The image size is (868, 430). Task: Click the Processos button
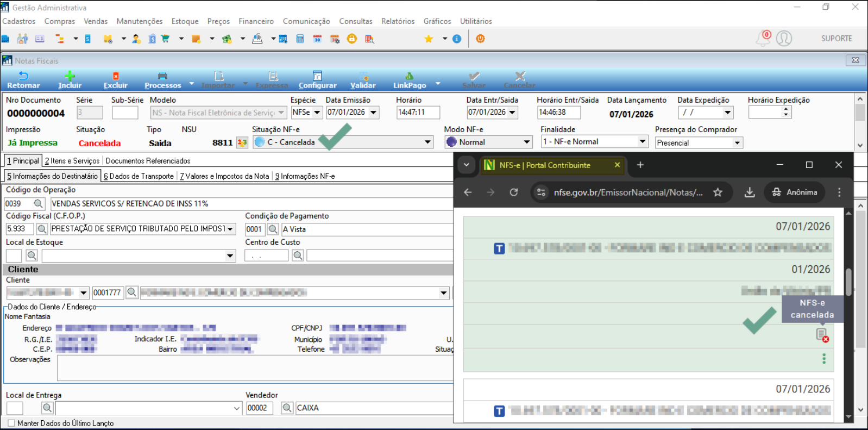(162, 79)
